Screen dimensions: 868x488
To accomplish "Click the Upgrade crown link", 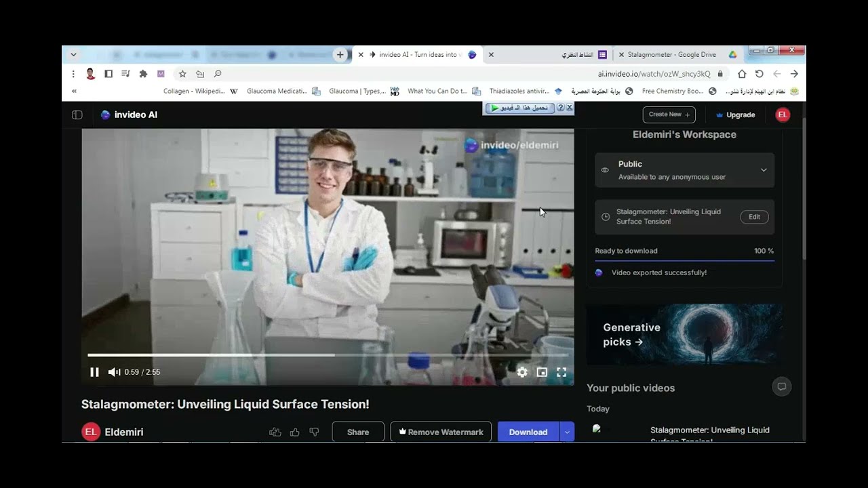I will [x=735, y=115].
